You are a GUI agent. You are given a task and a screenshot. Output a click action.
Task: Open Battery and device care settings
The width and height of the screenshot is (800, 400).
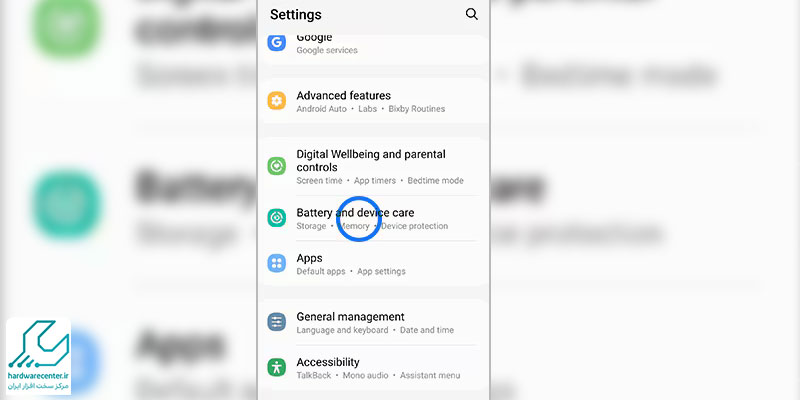(x=373, y=218)
